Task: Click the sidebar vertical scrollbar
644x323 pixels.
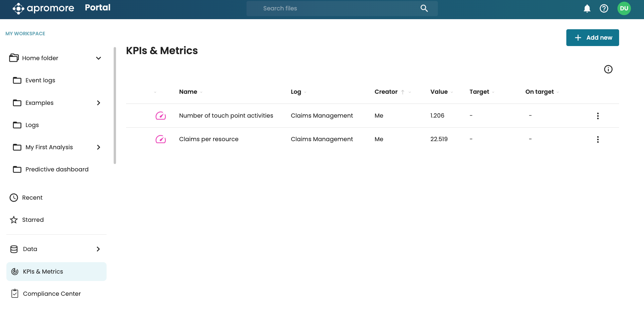Action: [115, 106]
